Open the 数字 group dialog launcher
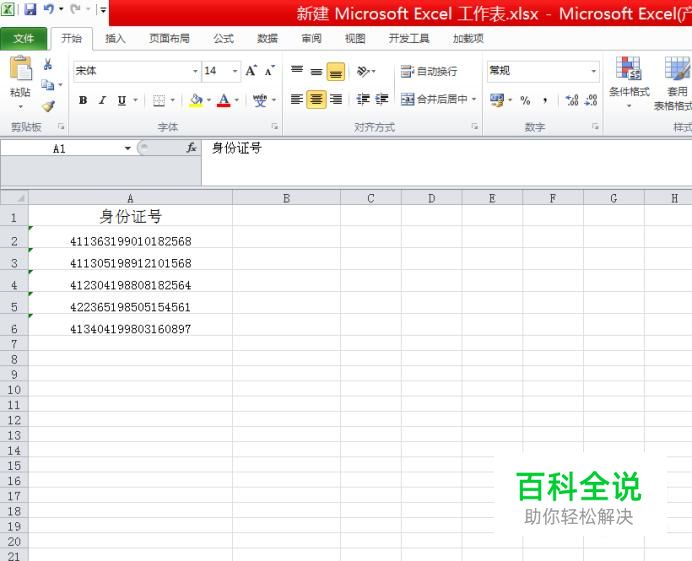 pyautogui.click(x=595, y=127)
